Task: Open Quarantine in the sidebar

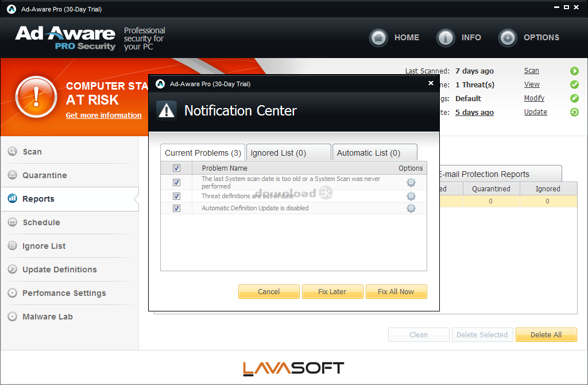Action: tap(44, 175)
